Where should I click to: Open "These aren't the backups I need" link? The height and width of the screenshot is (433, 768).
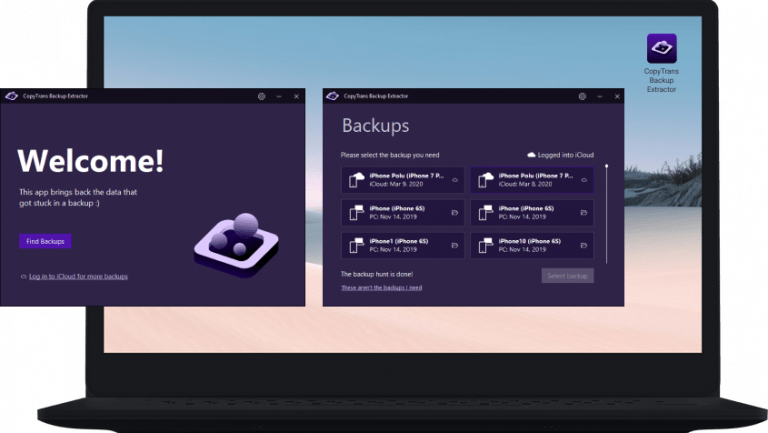tap(382, 288)
